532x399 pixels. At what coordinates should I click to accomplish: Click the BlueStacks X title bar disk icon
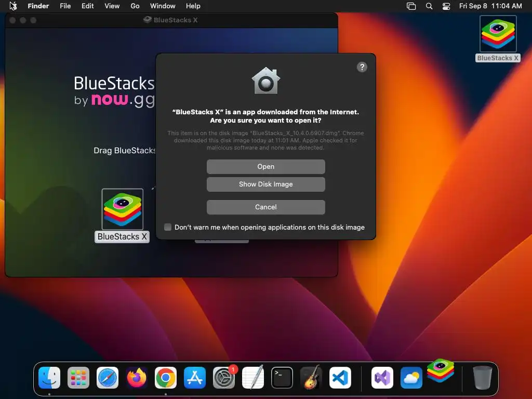coord(147,20)
